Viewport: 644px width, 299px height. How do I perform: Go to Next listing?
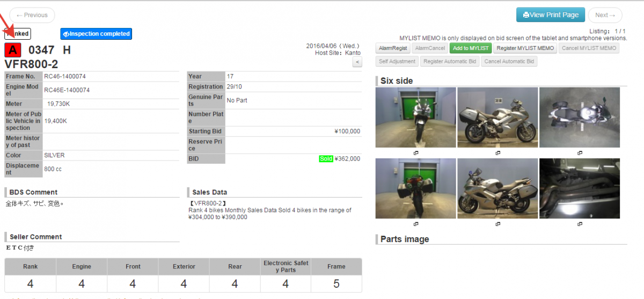click(x=605, y=15)
